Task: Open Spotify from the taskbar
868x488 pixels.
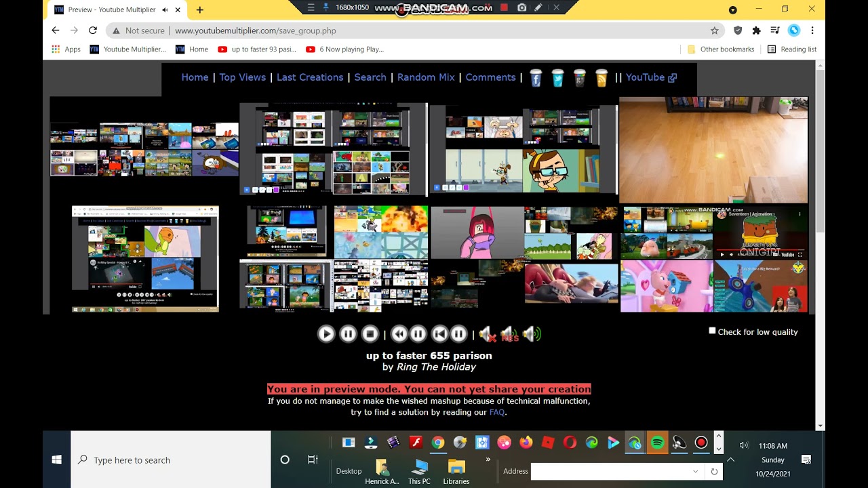Action: [657, 443]
